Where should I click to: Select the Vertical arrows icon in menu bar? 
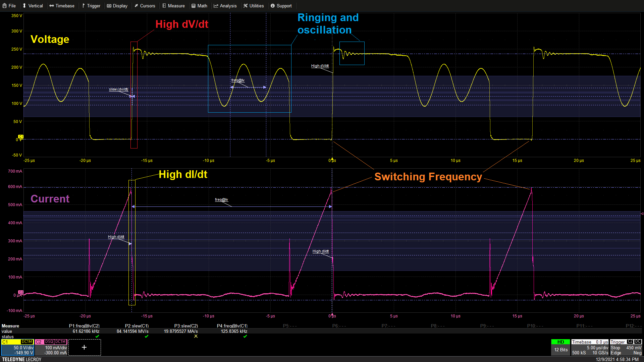(x=24, y=6)
